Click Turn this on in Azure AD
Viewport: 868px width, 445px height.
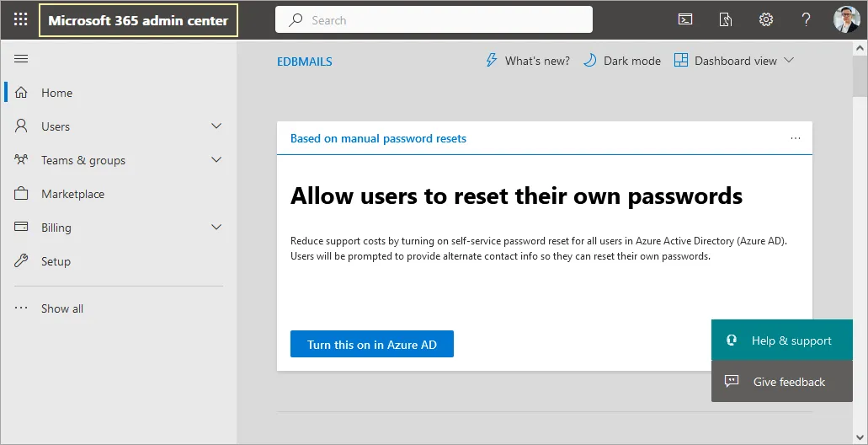point(372,344)
